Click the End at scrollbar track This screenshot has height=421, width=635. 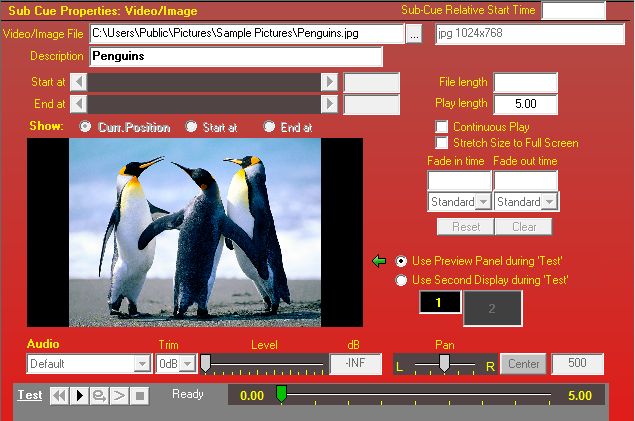204,104
